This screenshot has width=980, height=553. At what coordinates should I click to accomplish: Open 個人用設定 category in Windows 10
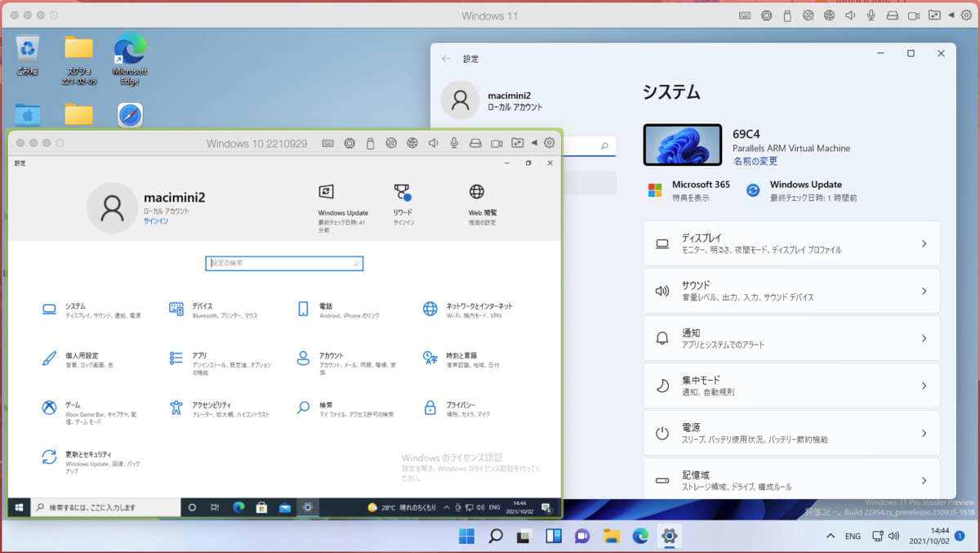click(78, 359)
